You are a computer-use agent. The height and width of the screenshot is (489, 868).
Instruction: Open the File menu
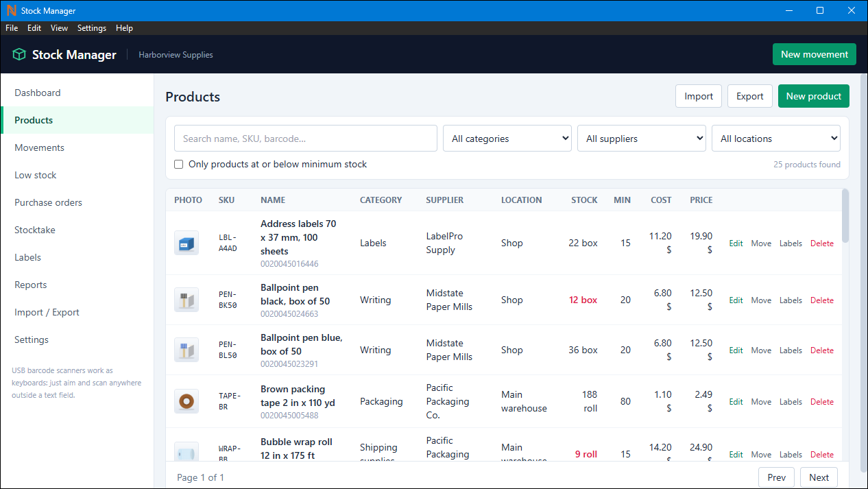point(12,28)
